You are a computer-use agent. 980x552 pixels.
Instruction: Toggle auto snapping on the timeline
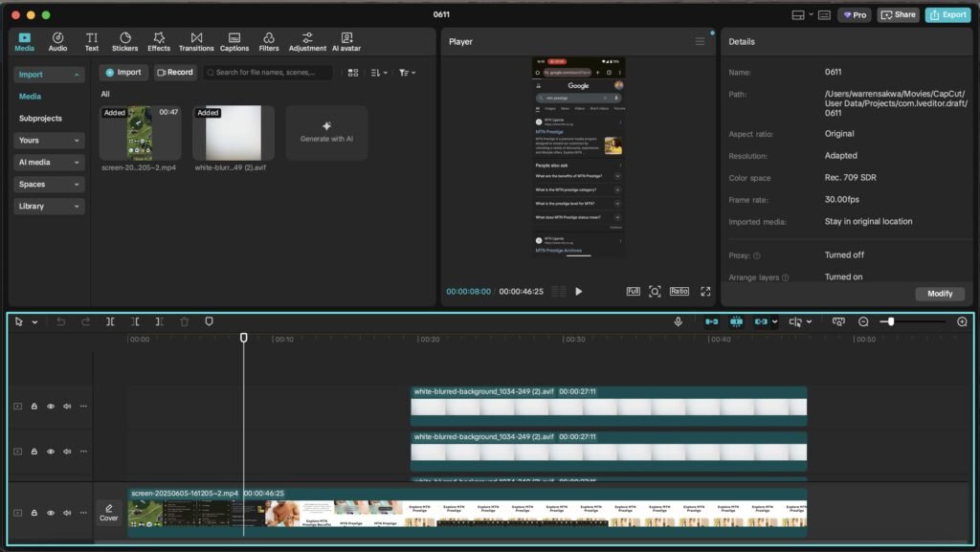tap(736, 321)
